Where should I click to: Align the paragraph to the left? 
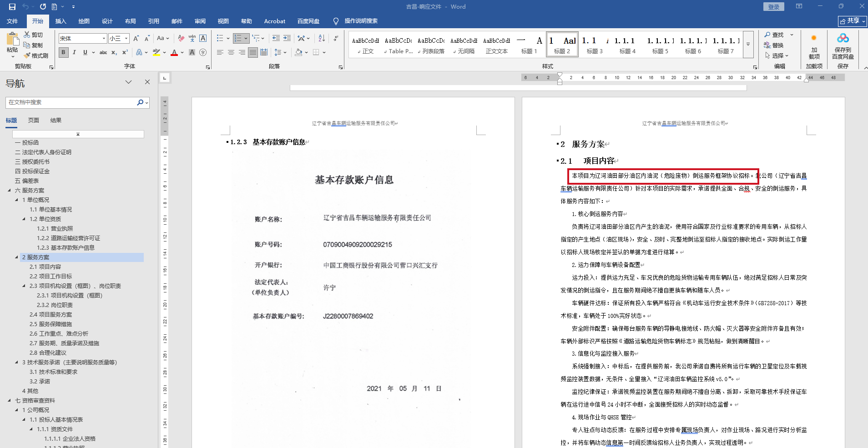(220, 52)
